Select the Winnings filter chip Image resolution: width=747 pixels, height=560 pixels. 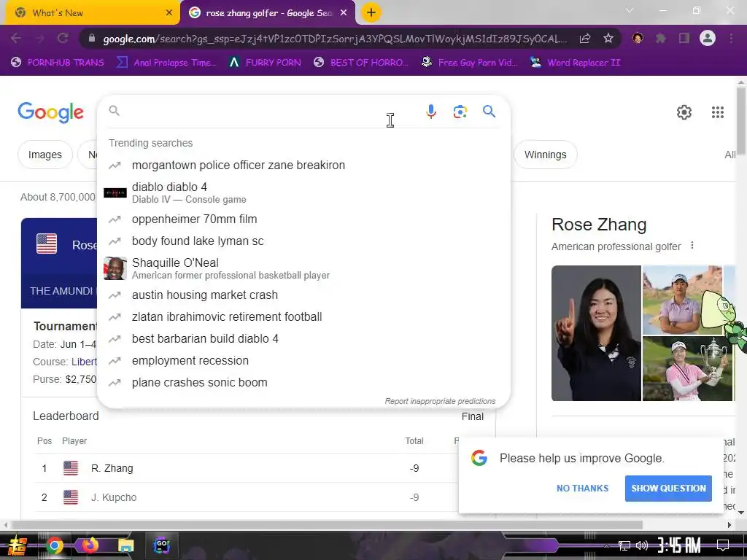coord(546,155)
